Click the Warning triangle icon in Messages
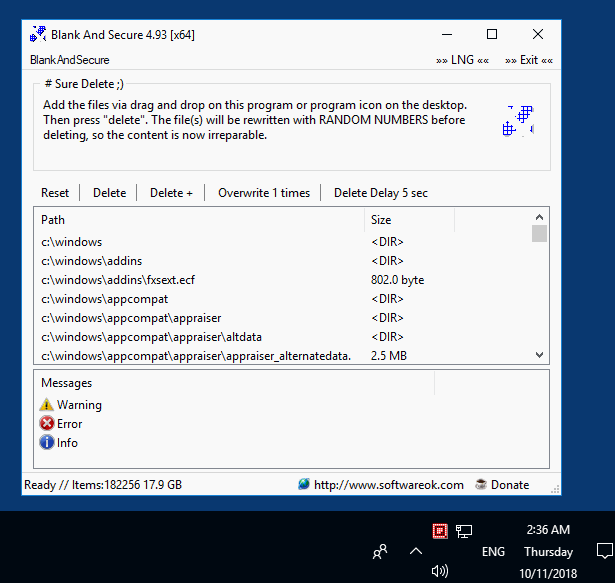The height and width of the screenshot is (583, 615). tap(46, 405)
